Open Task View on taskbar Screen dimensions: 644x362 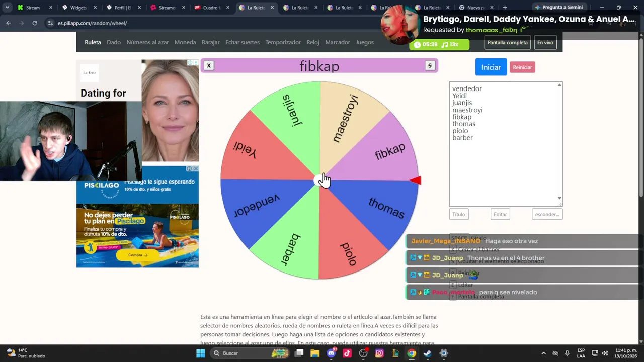[x=299, y=353]
